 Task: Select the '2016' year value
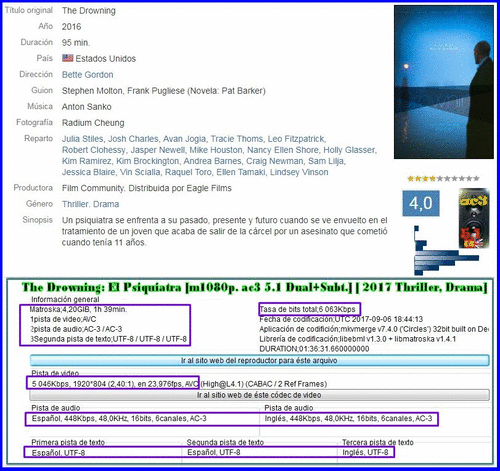tap(71, 27)
